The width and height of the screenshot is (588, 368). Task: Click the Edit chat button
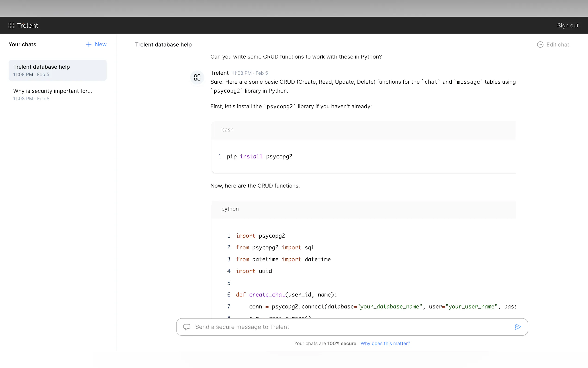point(553,44)
